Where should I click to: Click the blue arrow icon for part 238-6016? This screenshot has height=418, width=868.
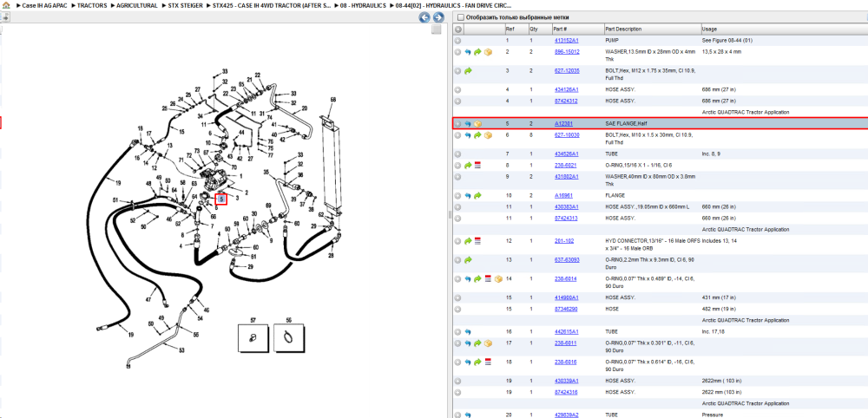[x=468, y=362]
